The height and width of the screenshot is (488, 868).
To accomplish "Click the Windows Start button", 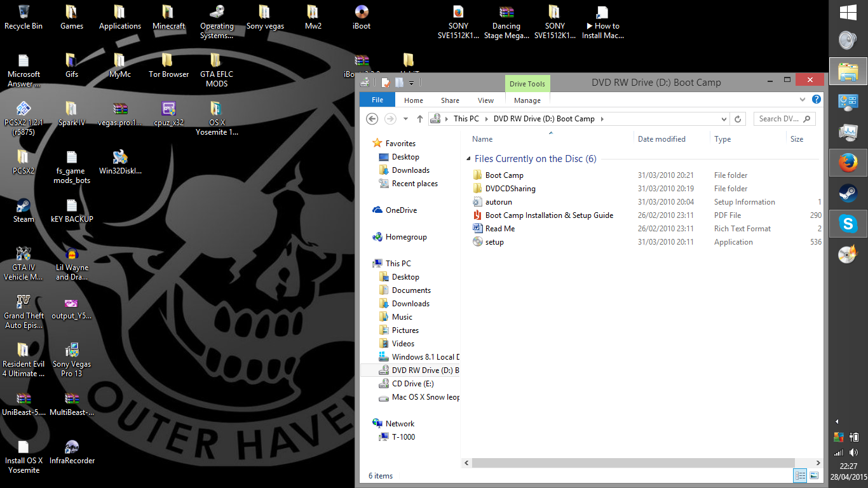I will [x=848, y=12].
